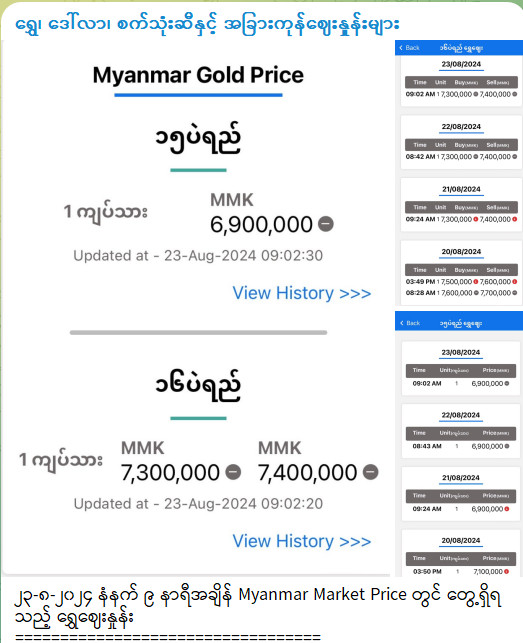Click the 09:02 AM row with 7,300,000 buy price
This screenshot has width=523, height=643.
click(461, 94)
